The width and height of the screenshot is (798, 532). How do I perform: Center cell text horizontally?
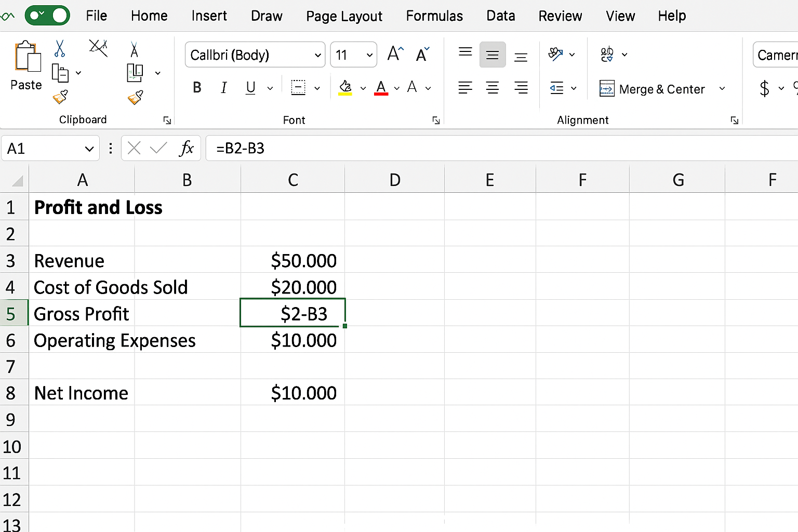point(493,88)
